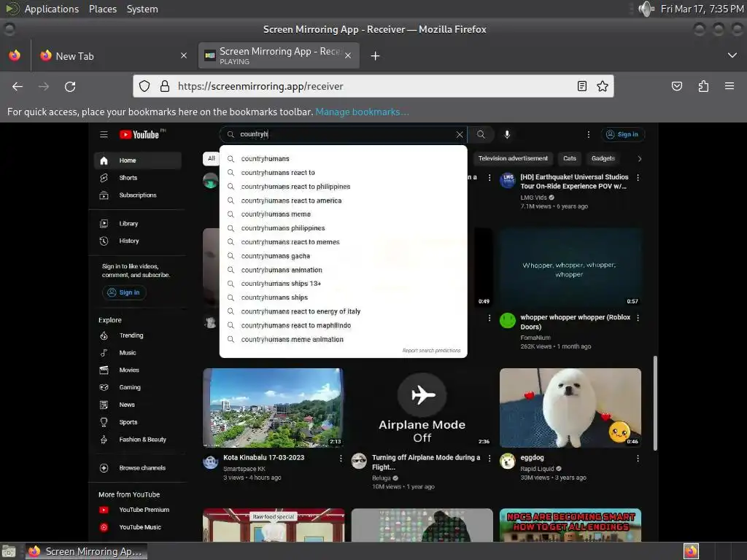Select suggestion "countryhumans gacha"
The width and height of the screenshot is (747, 560).
(343, 256)
